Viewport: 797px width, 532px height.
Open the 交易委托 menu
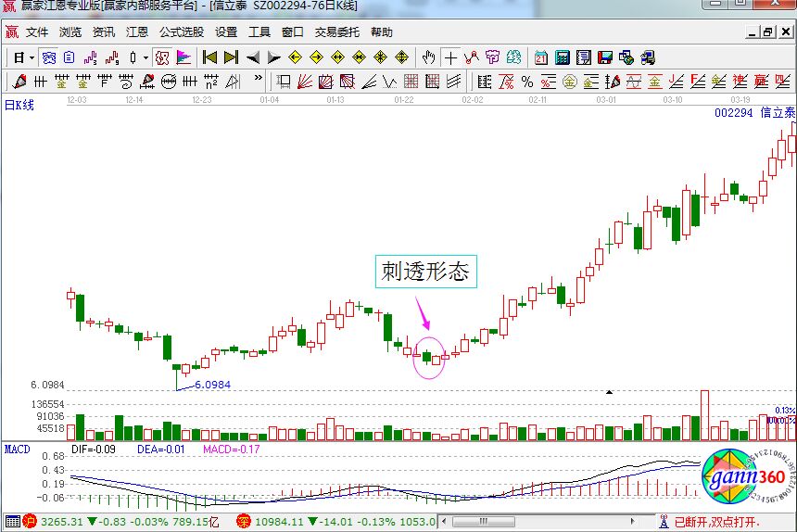336,32
